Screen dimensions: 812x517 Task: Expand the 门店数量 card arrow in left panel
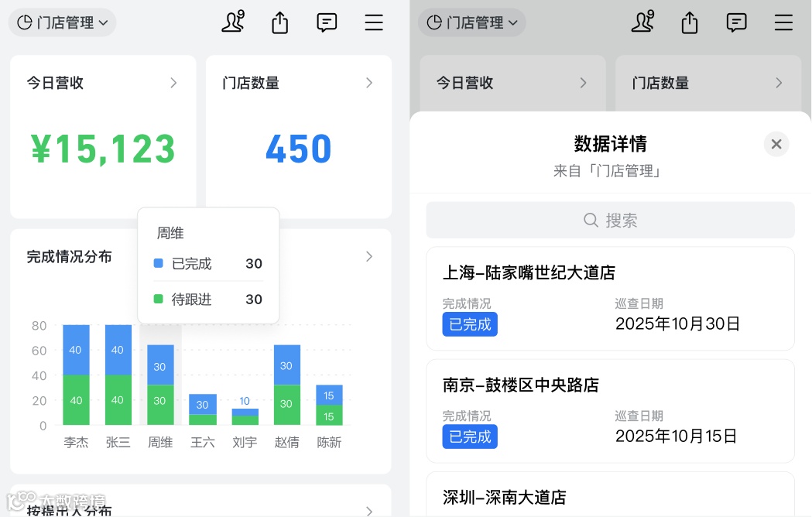point(369,83)
